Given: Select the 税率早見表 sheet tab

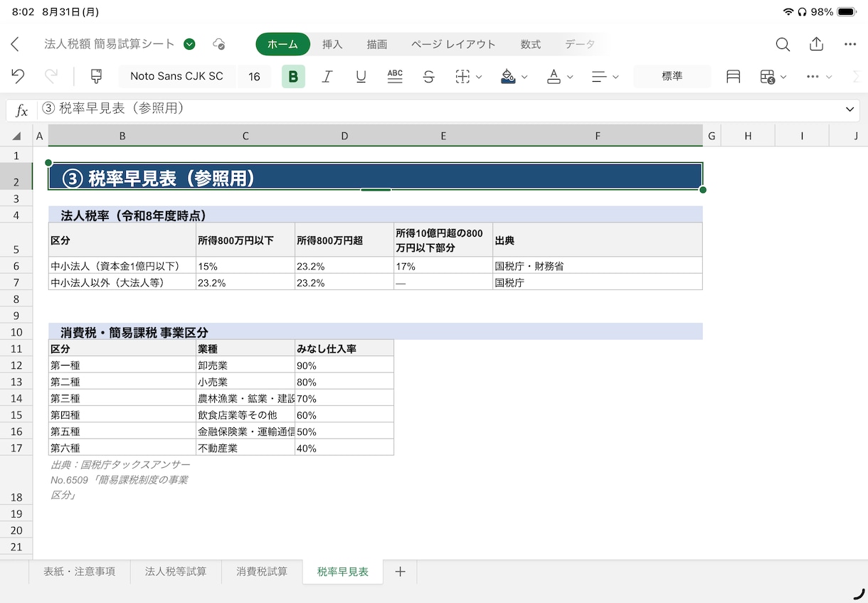Looking at the screenshot, I should coord(343,572).
